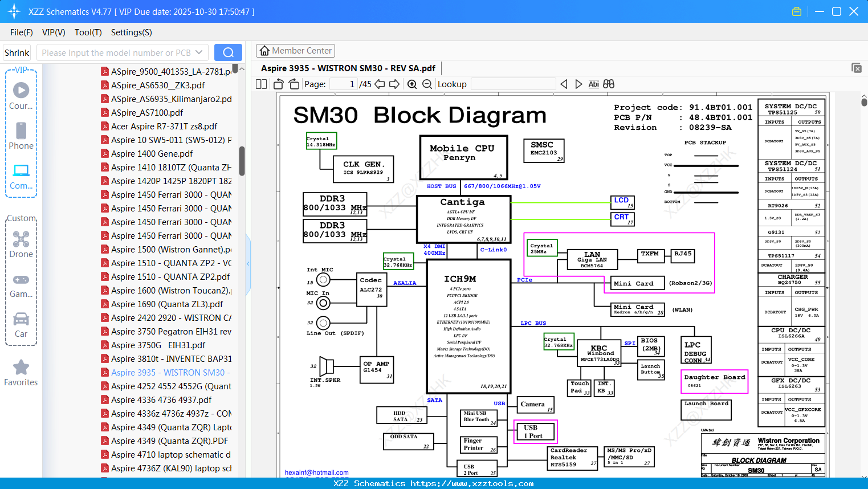Open Aspire 4710 laptop schematic file
The image size is (868, 489).
point(171,454)
